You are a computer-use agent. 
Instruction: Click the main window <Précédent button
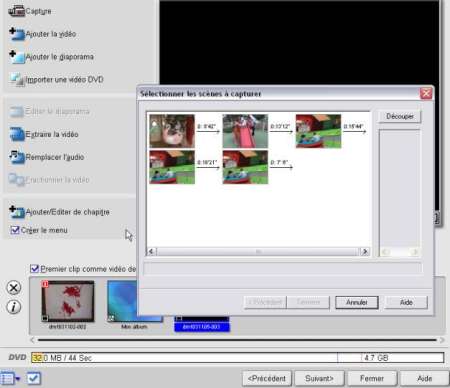tap(267, 379)
